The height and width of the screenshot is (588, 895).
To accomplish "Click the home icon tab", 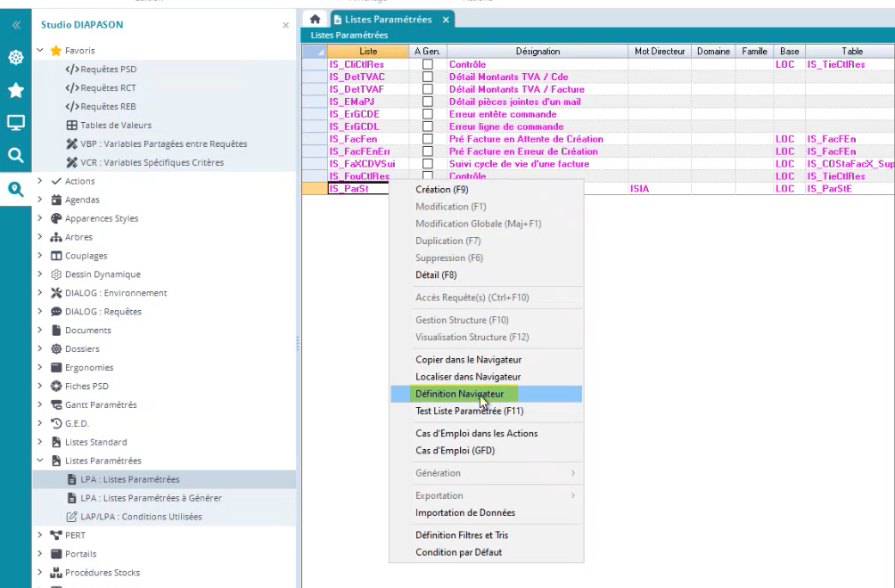I will pyautogui.click(x=314, y=20).
